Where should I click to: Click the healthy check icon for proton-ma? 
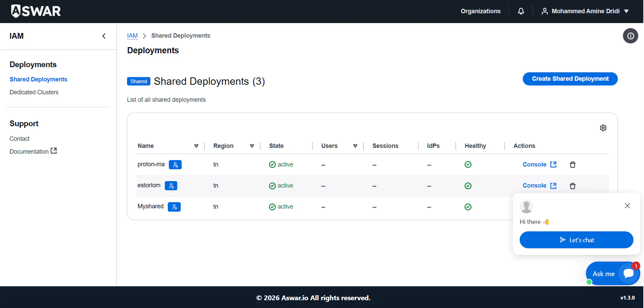pos(468,165)
